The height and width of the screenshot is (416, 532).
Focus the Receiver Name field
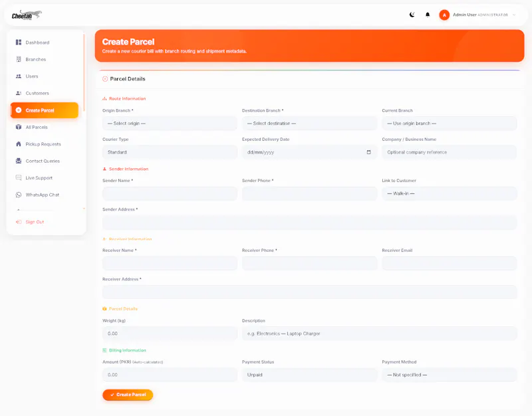tap(170, 263)
